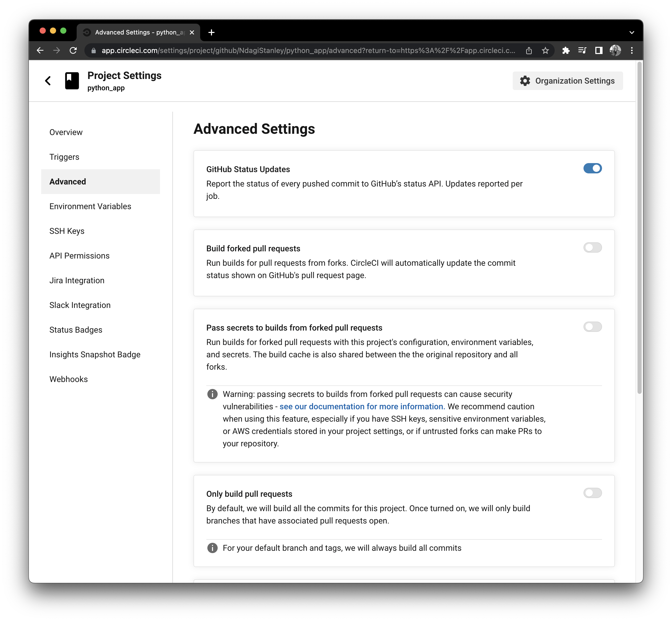
Task: Open Organization Settings
Action: pos(574,81)
